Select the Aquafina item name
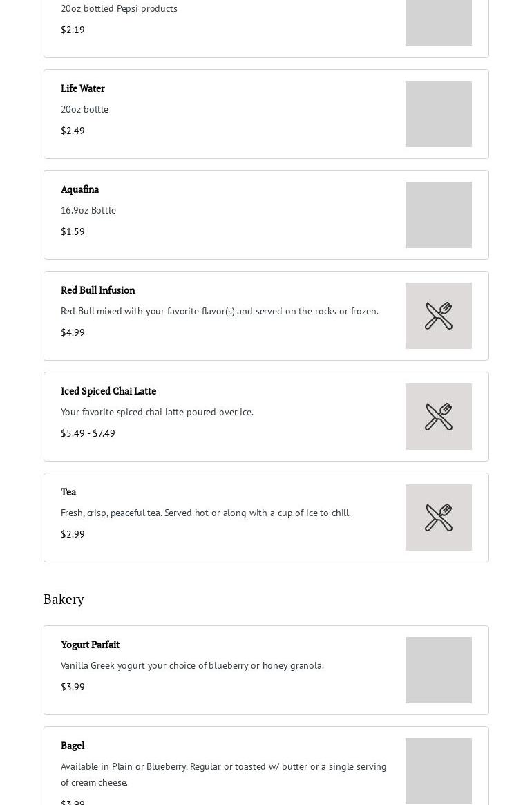The image size is (532, 805). 80,189
